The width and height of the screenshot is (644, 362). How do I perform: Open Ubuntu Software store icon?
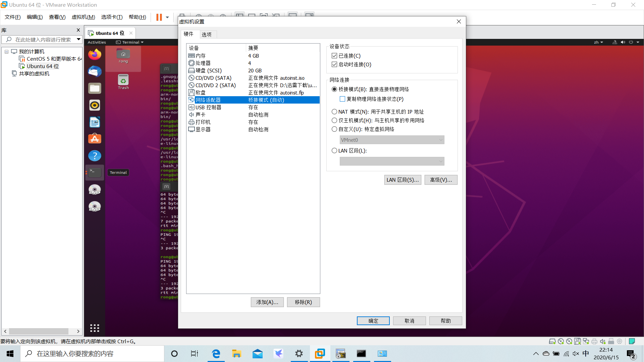[x=95, y=139]
